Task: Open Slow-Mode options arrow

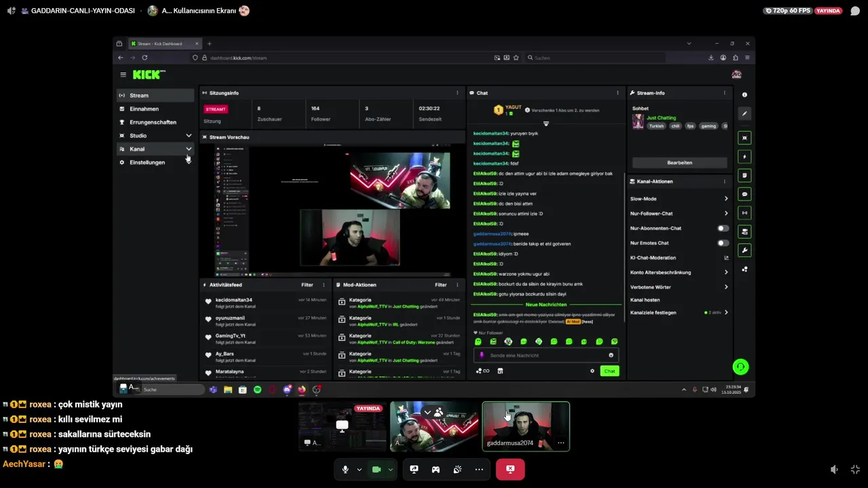Action: 726,199
